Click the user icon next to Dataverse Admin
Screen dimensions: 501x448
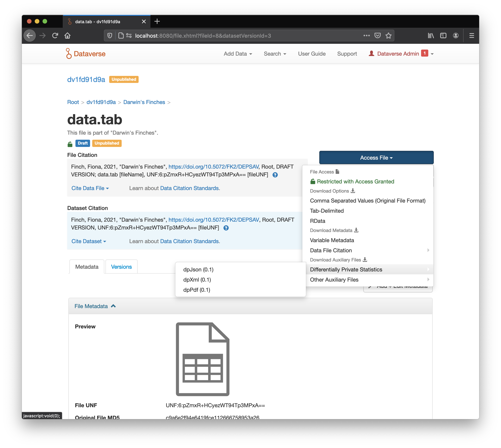tap(371, 53)
